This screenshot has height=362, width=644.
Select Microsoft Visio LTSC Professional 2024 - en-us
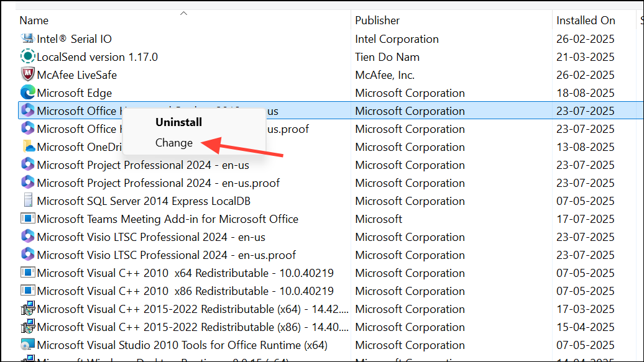click(x=151, y=237)
